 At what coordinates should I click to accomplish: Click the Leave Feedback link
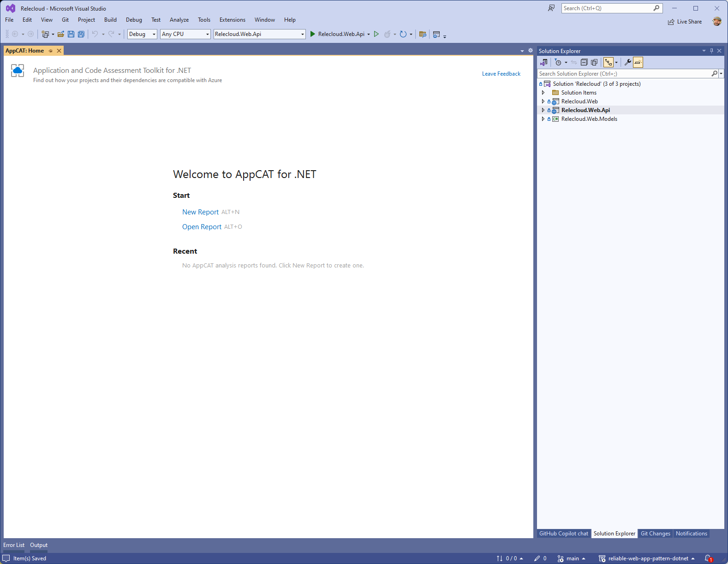501,74
